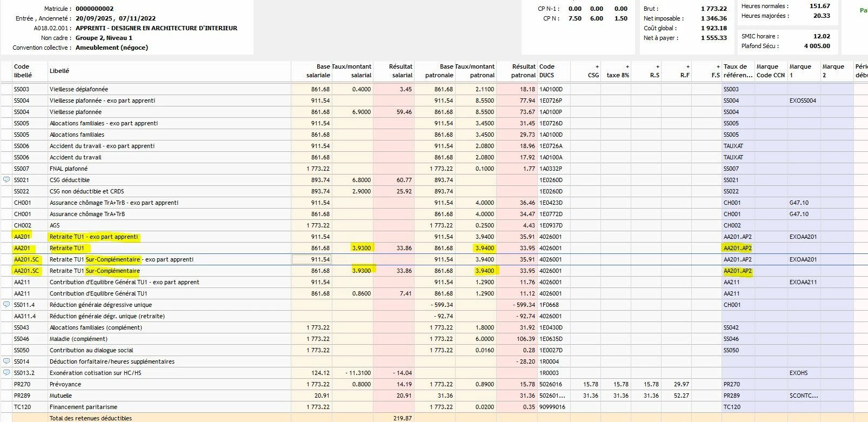Select the 'AGS' row label
This screenshot has width=868, height=422.
(x=55, y=225)
